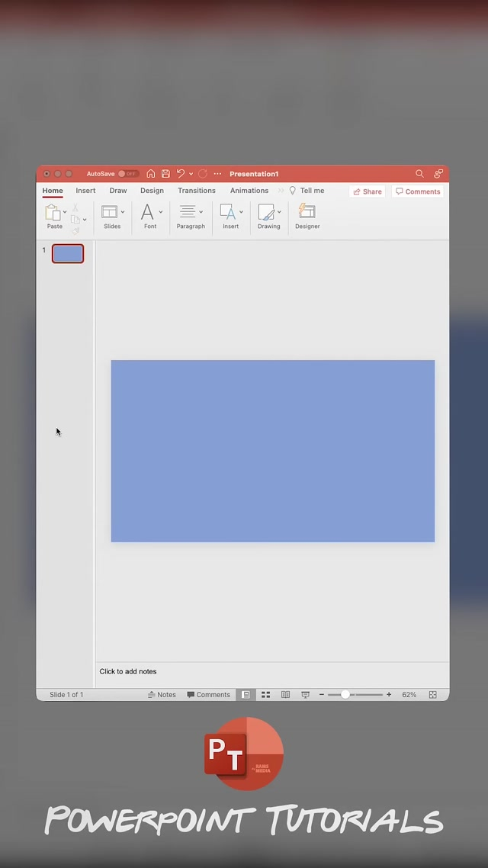Image resolution: width=488 pixels, height=868 pixels.
Task: Start slideshow from status bar icon
Action: [305, 695]
